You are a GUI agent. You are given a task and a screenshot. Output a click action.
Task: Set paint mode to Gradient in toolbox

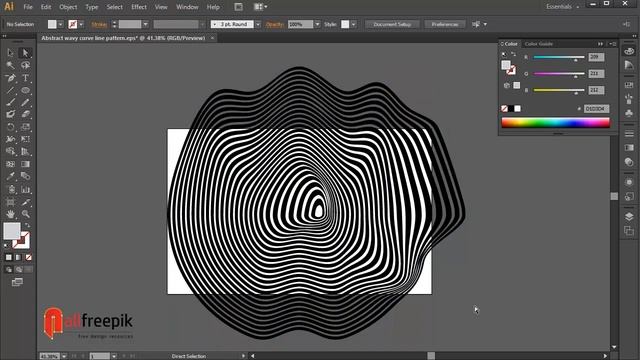(18, 257)
